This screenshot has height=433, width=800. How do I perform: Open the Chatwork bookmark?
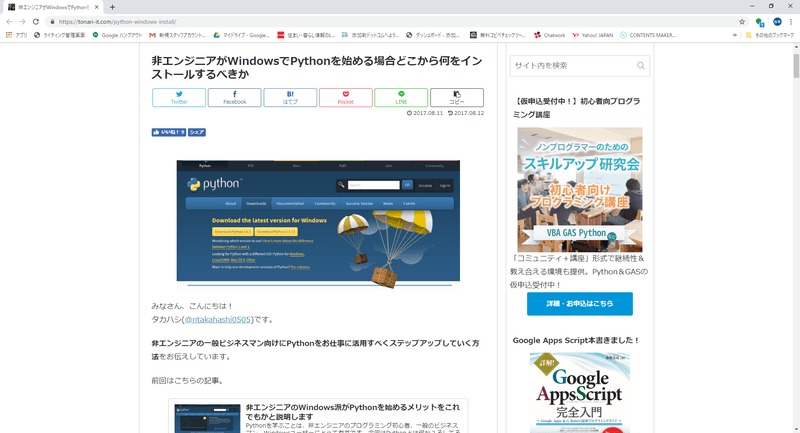click(x=549, y=35)
